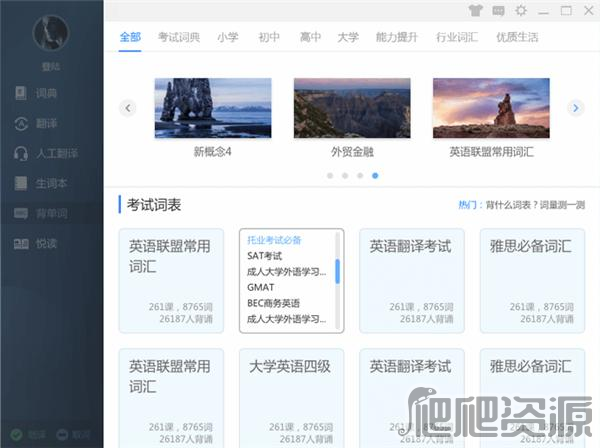Click the 词量测一测 link
This screenshot has height=448, width=600.
[x=565, y=205]
